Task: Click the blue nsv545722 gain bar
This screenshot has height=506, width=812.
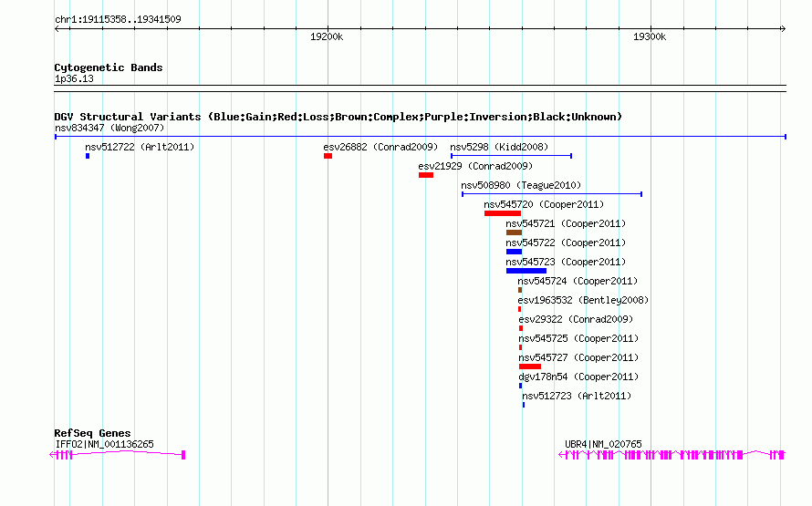Action: 514,252
